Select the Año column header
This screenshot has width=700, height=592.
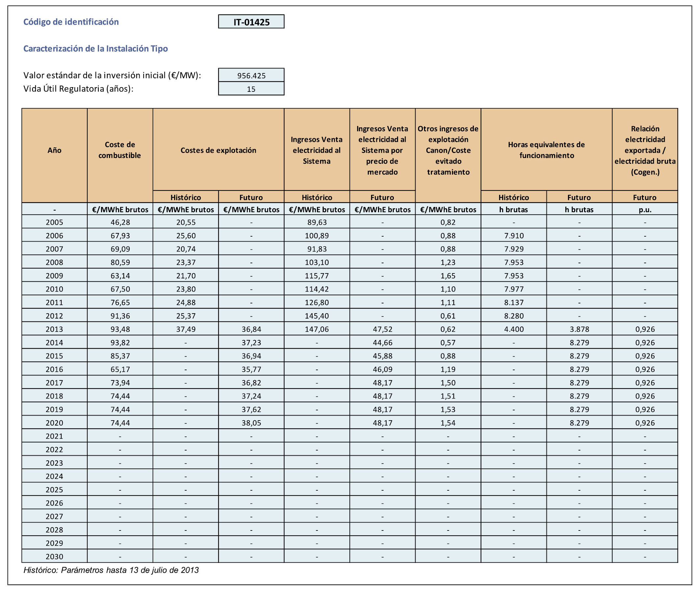pos(54,155)
